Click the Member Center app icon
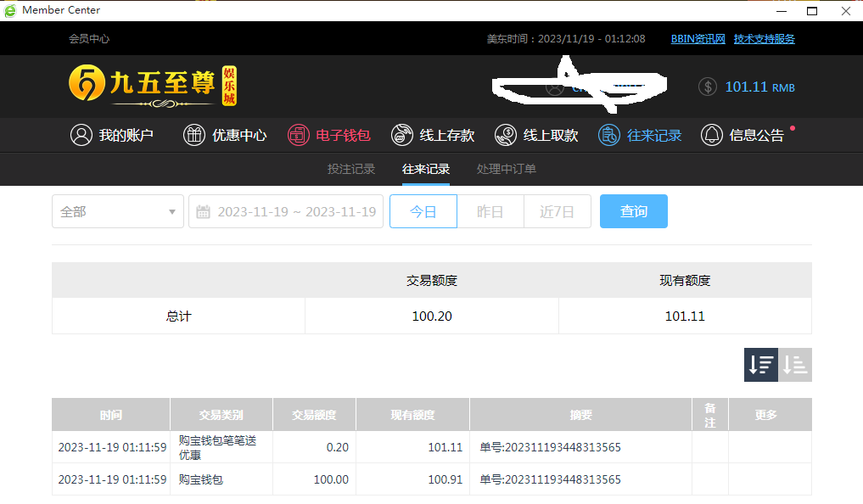Image resolution: width=863 pixels, height=504 pixels. [x=10, y=10]
